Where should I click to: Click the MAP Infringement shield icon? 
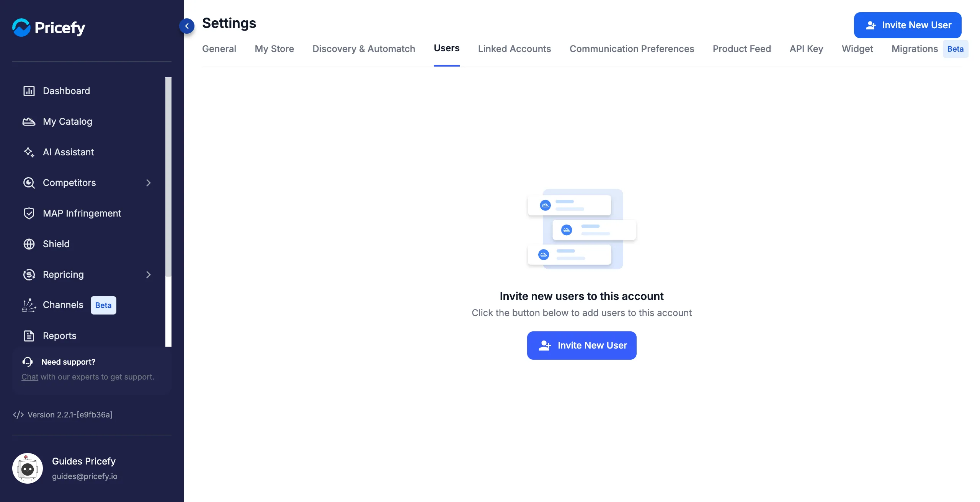29,214
